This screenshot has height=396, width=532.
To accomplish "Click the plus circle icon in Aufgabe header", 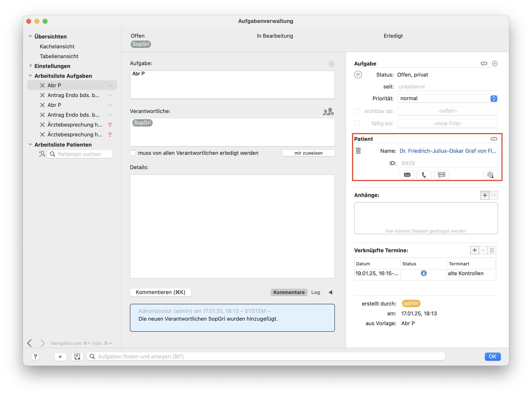I will coord(494,63).
